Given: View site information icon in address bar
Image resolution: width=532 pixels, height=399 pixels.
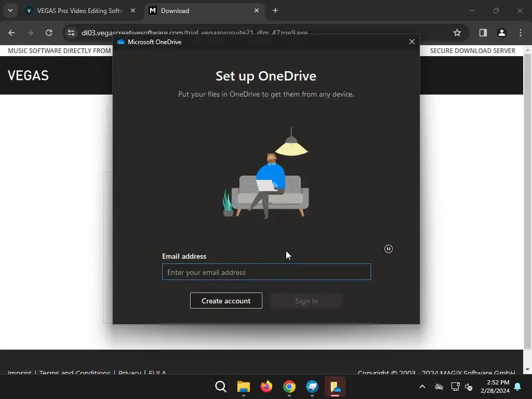Looking at the screenshot, I should point(71,33).
